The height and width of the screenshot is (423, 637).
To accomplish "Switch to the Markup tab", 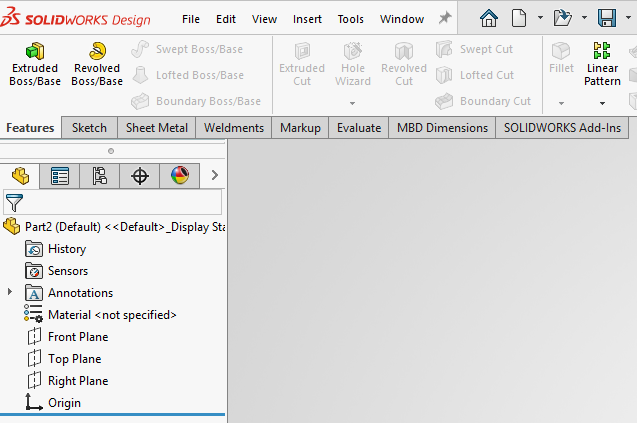I will tap(300, 128).
